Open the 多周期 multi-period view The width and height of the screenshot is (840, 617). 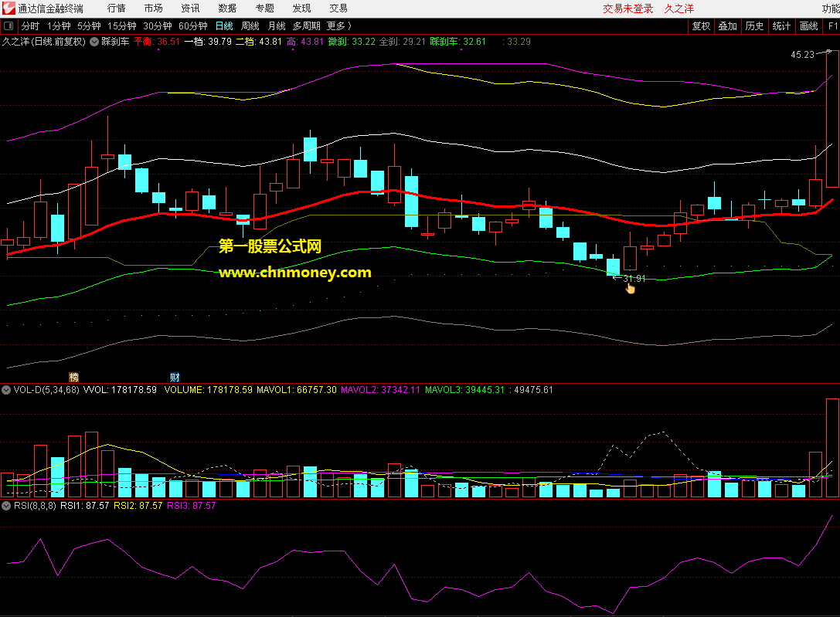307,25
